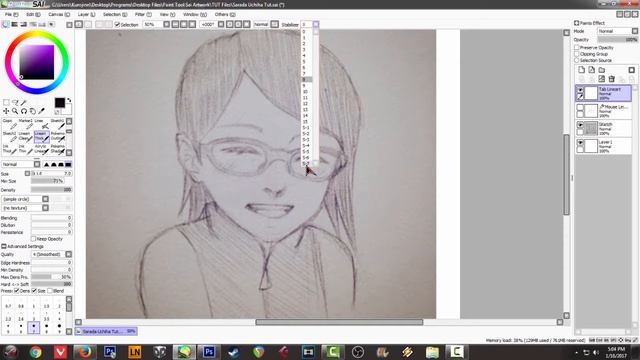Swap foreground and background colors
Image resolution: width=640 pixels, height=360 pixels.
pyautogui.click(x=69, y=100)
